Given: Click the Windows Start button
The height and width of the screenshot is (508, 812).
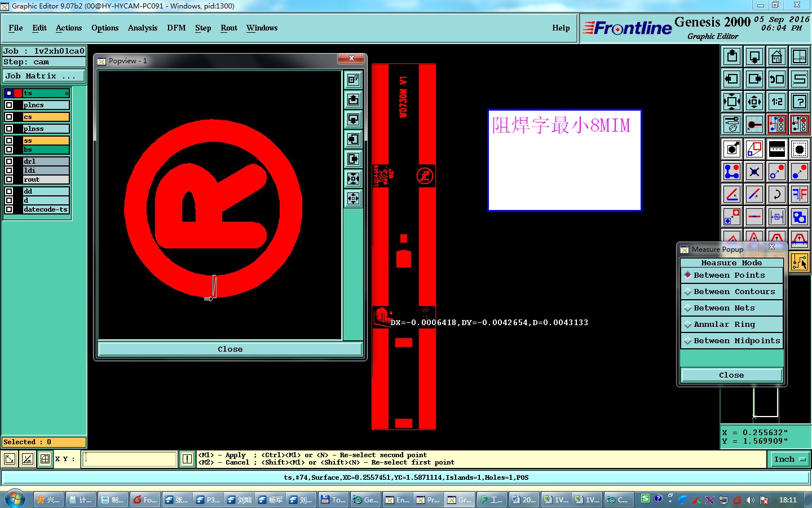Looking at the screenshot, I should 15,500.
